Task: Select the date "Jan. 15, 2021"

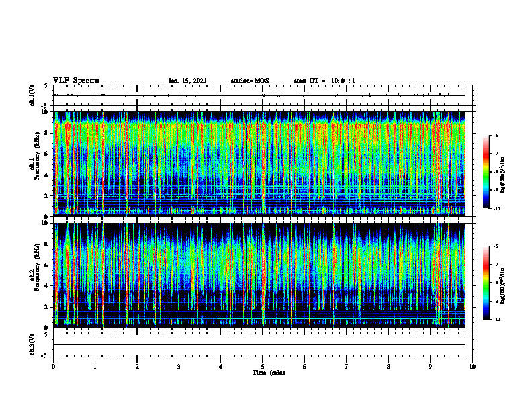Action: (187, 81)
